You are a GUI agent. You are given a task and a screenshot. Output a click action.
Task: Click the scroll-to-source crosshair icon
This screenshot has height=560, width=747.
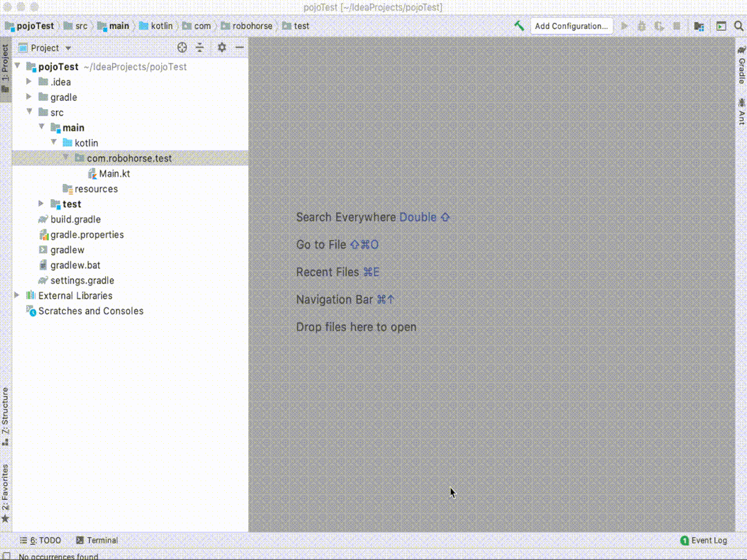tap(182, 48)
